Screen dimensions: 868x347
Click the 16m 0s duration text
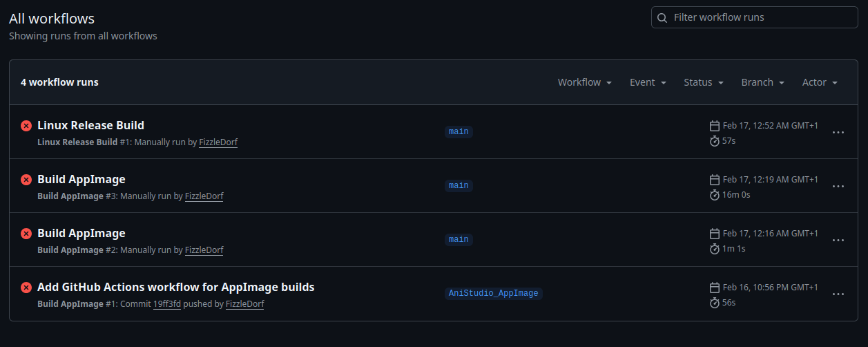[736, 195]
